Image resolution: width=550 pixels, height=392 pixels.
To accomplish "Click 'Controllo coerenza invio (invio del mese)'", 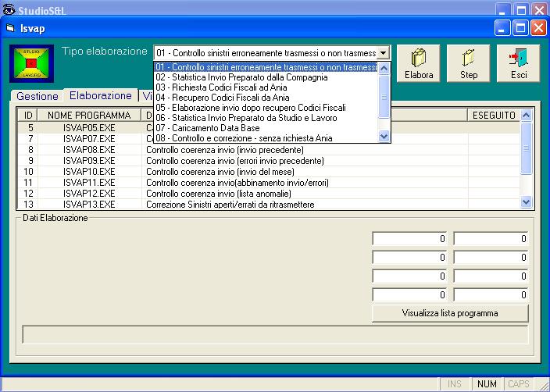I will point(220,172).
